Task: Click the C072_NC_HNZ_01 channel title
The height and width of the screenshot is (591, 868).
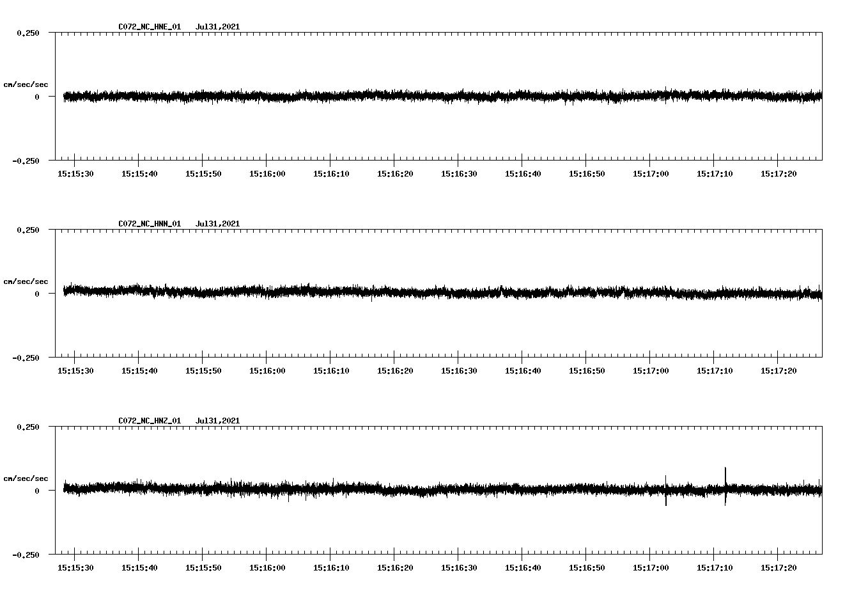Action: point(150,421)
